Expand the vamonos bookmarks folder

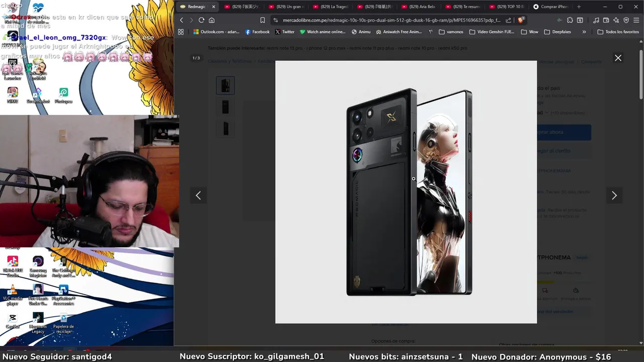(451, 32)
